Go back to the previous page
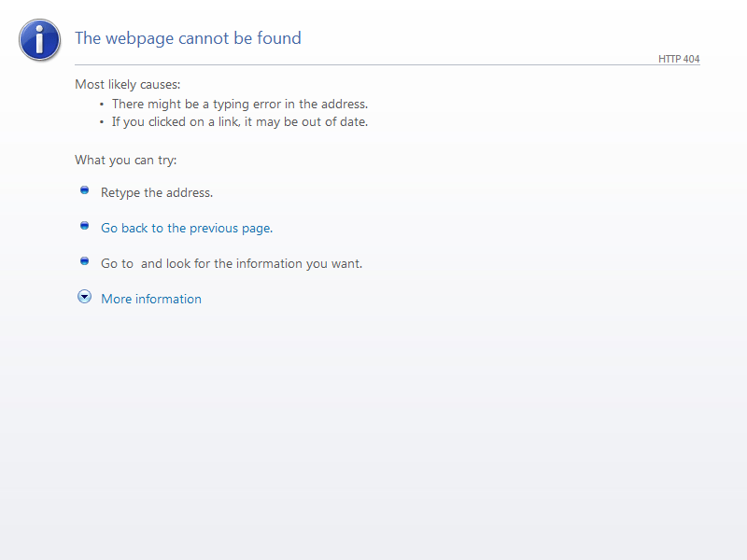747x560 pixels. pyautogui.click(x=187, y=228)
